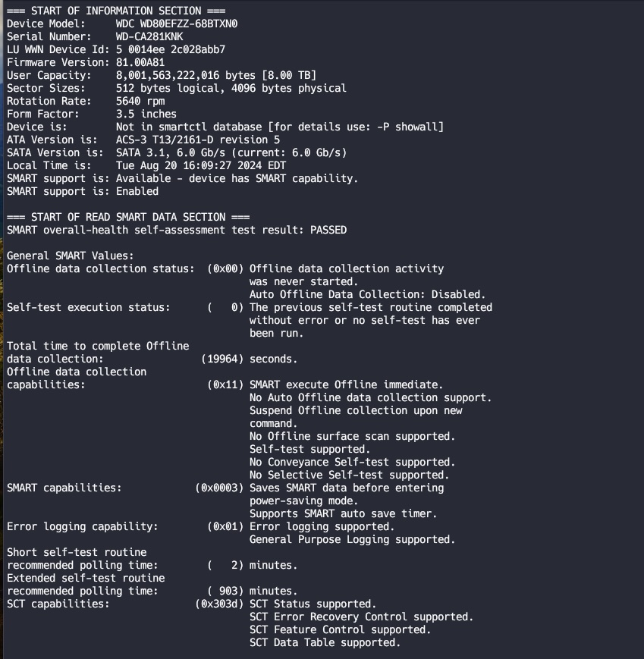The image size is (644, 659).
Task: Click the 0x0003 SMART capabilities code
Action: (x=219, y=488)
